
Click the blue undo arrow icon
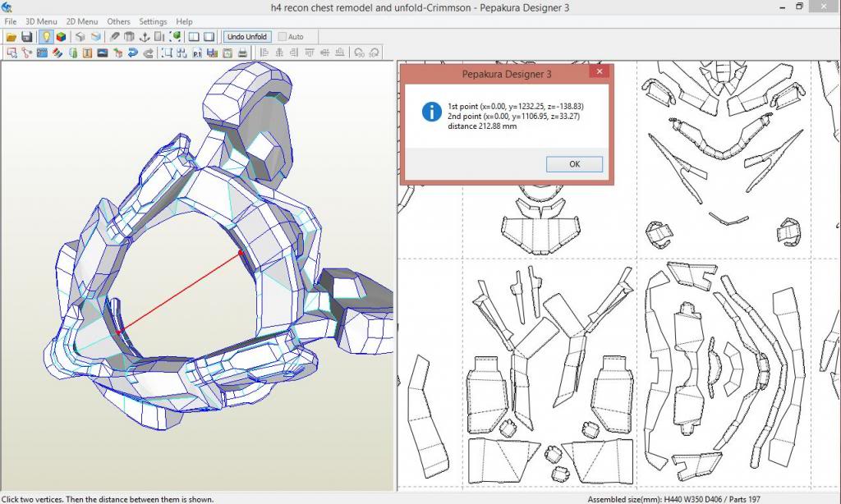click(132, 53)
